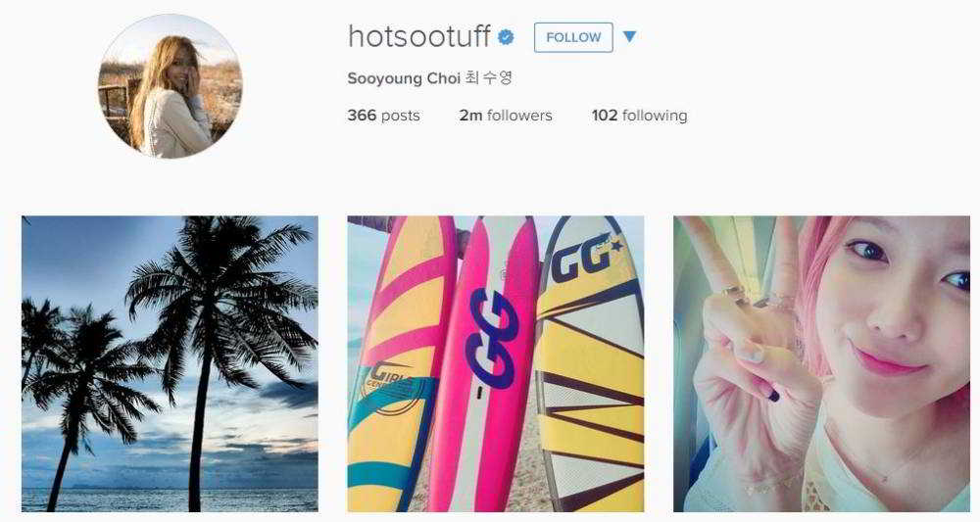Open the 2m followers list
This screenshot has width=980, height=522.
click(x=506, y=116)
